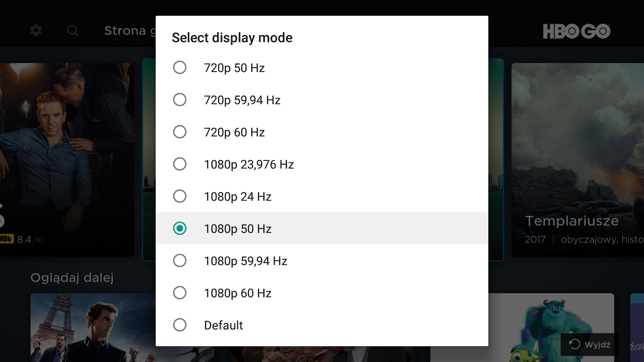The height and width of the screenshot is (362, 644).
Task: Open the Templariusze poster
Action: (578, 160)
